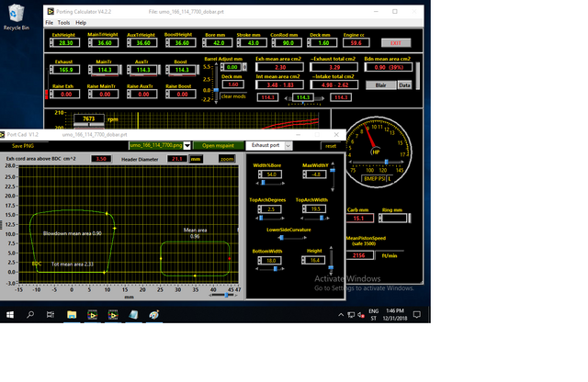588x382 pixels.
Task: Click the 114.3 transfer duration slider control
Action: point(304,97)
